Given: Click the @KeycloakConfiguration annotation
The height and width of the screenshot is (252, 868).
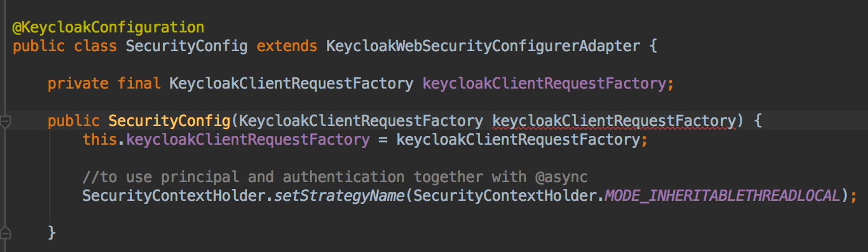Looking at the screenshot, I should (x=108, y=27).
